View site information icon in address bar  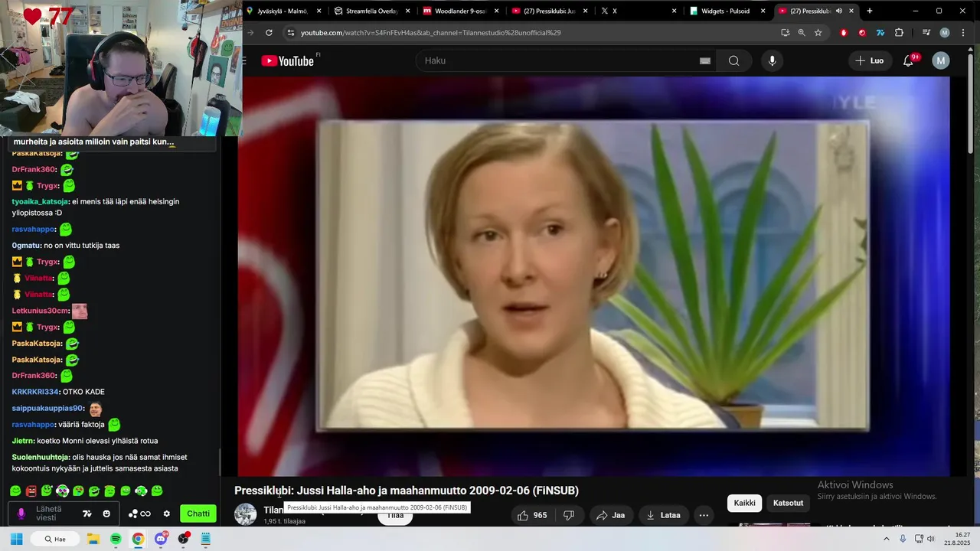click(x=289, y=33)
